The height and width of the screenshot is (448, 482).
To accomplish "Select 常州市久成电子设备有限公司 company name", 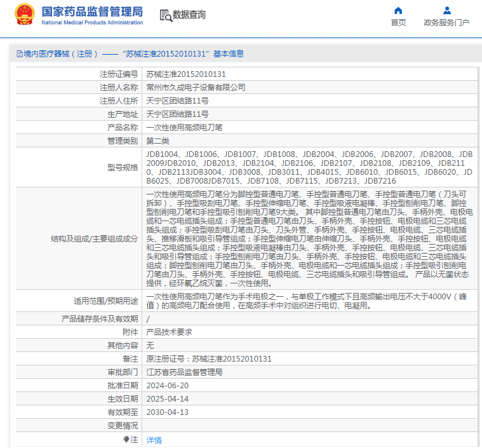I will [196, 88].
